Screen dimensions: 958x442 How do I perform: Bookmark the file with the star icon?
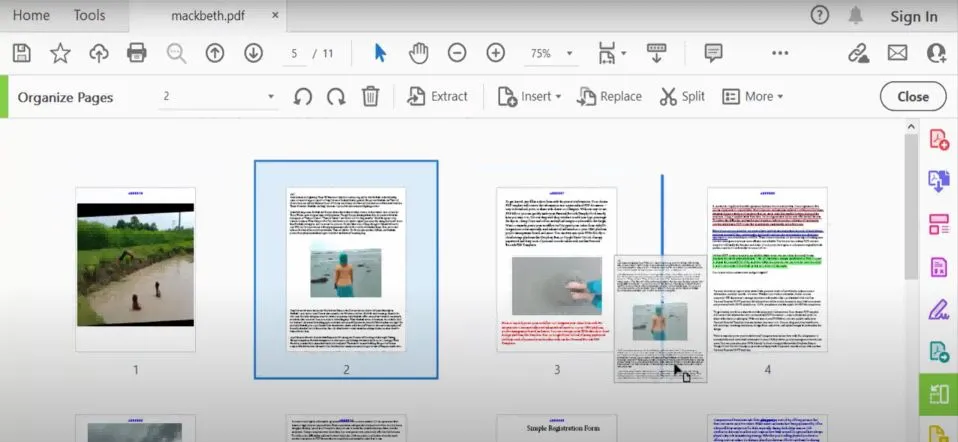60,53
